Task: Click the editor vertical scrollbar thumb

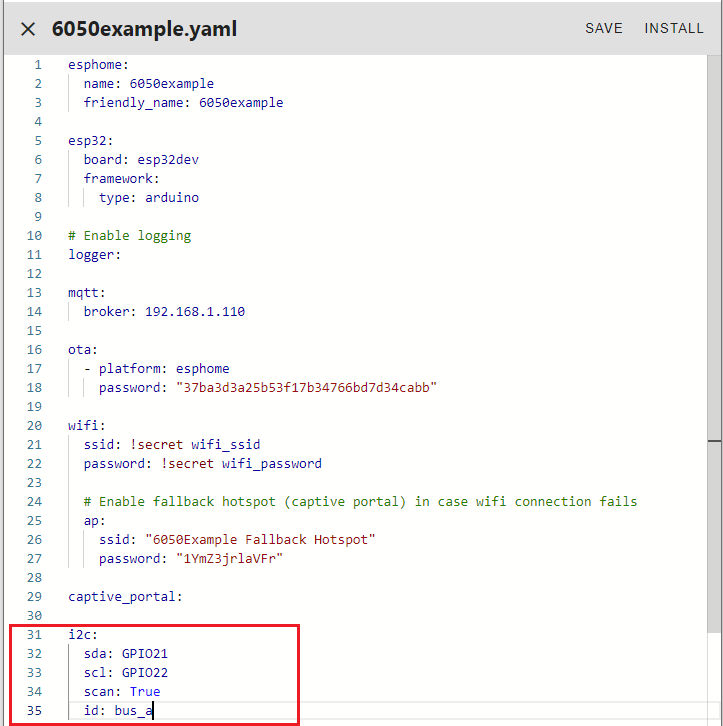Action: [714, 343]
